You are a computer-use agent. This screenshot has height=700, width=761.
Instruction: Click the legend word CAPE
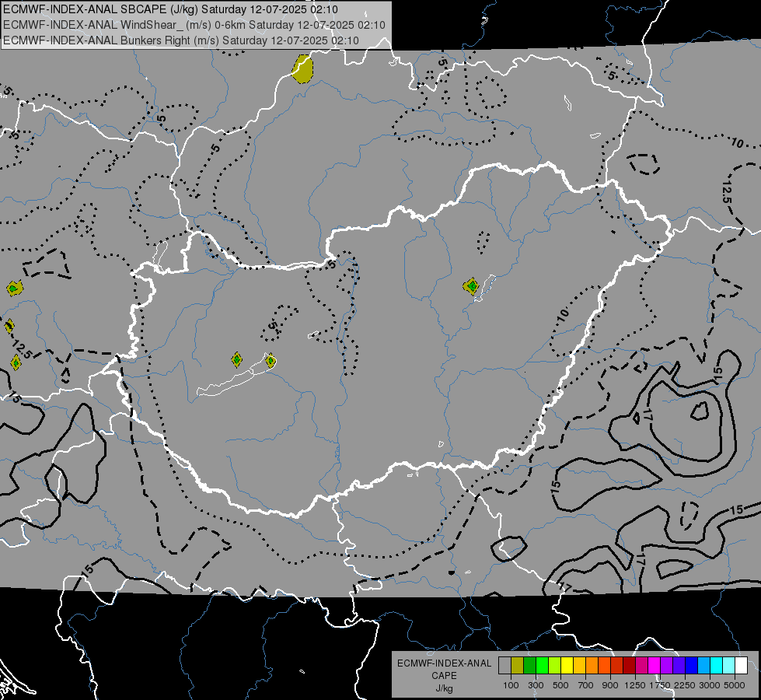point(444,676)
